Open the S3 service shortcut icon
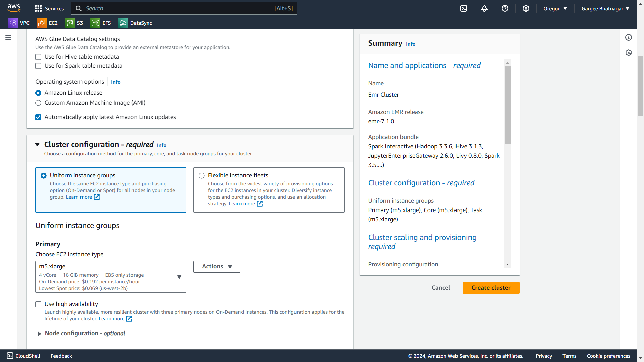This screenshot has height=362, width=644. coord(70,23)
